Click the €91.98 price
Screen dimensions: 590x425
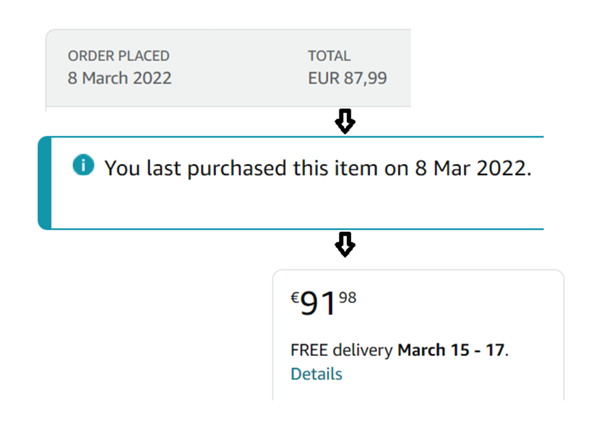tap(324, 303)
